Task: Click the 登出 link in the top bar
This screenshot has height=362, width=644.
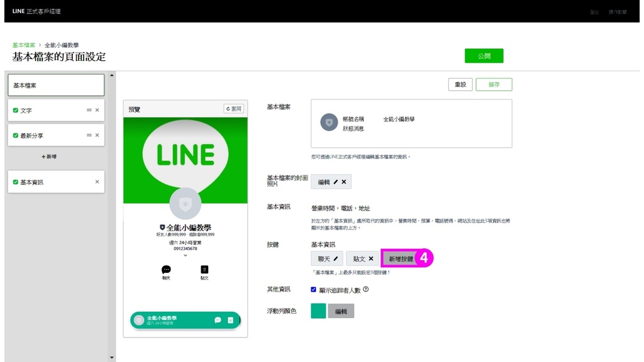Action: click(x=594, y=13)
